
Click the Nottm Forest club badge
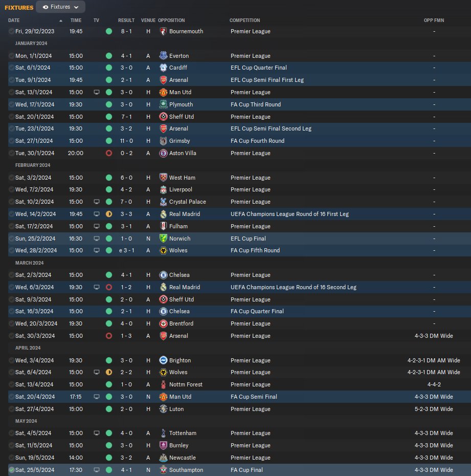click(x=163, y=384)
